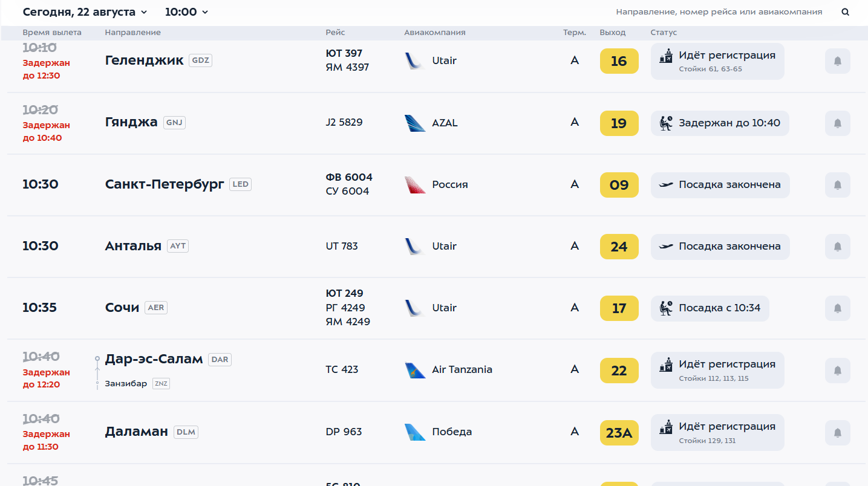Screen dimensions: 868x486
Task: Click bell icon for Даламан flight
Action: pyautogui.click(x=838, y=432)
